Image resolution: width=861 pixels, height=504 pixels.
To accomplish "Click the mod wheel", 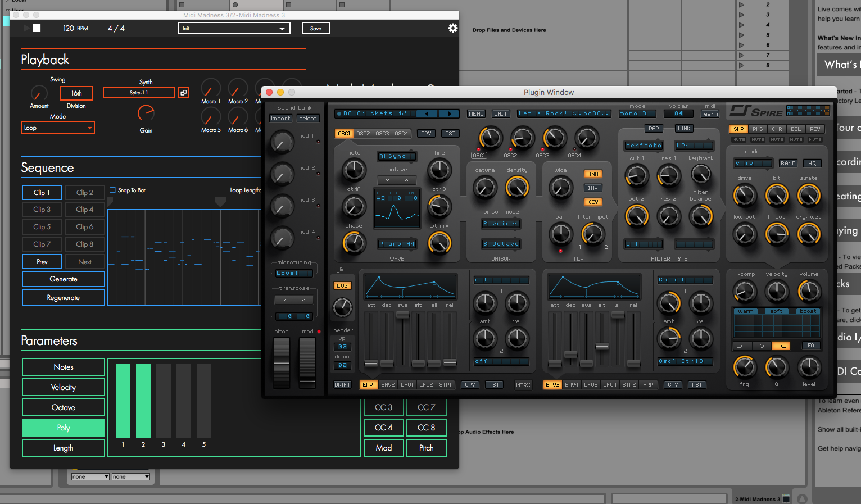I will 307,362.
